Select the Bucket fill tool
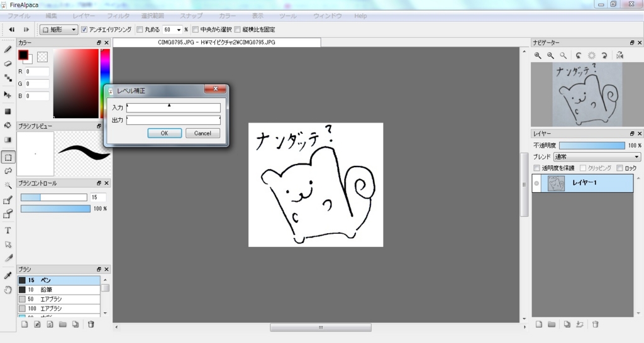 pyautogui.click(x=8, y=125)
